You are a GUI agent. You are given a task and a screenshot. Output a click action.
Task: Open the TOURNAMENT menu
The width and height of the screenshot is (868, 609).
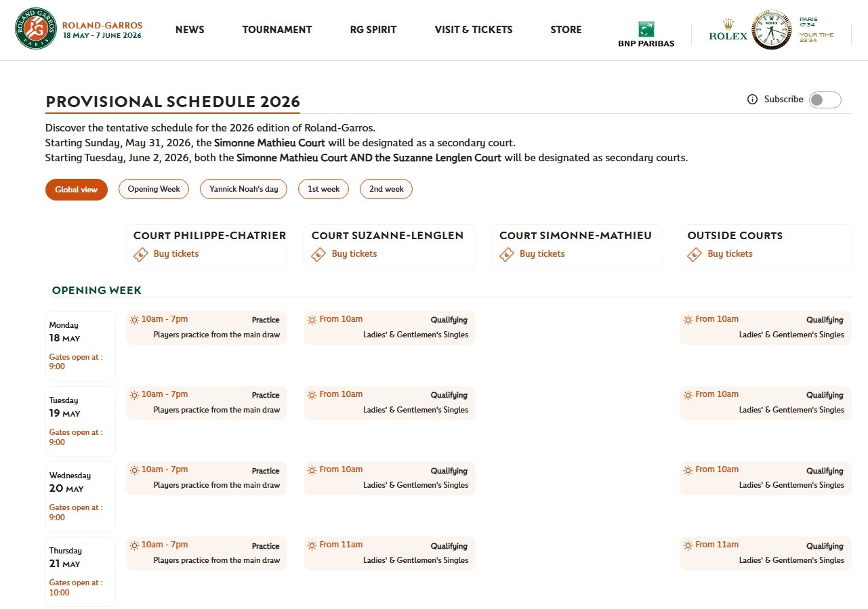tap(277, 30)
